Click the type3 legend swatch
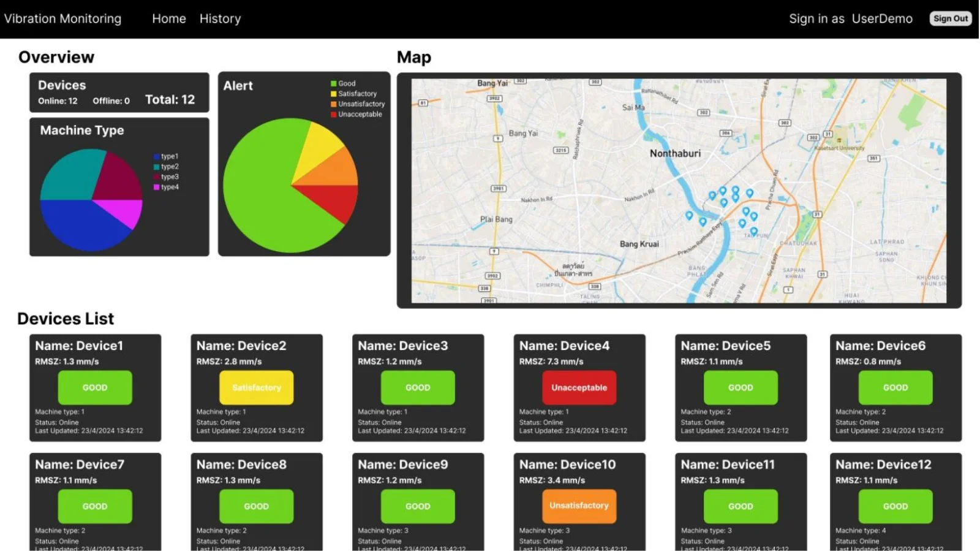980x551 pixels. [x=157, y=177]
